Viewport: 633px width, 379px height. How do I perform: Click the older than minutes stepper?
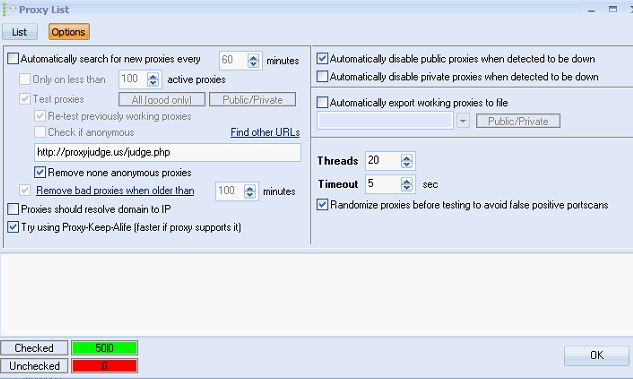click(249, 191)
